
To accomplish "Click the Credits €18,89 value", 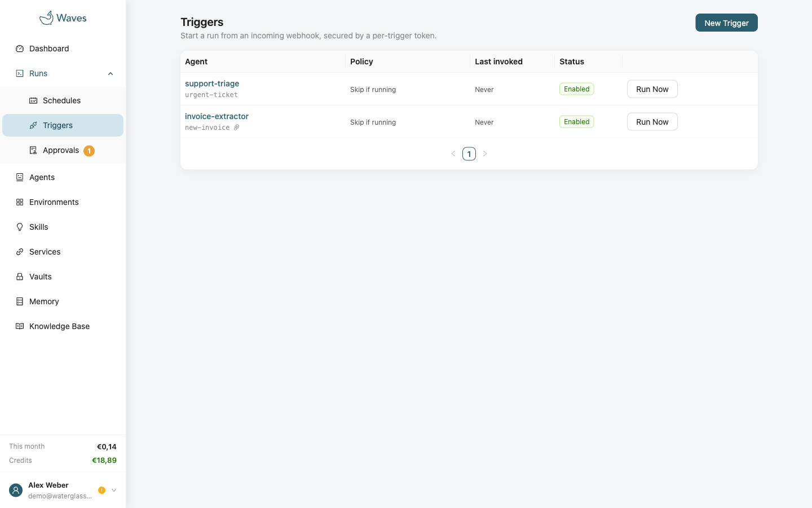I will point(104,460).
